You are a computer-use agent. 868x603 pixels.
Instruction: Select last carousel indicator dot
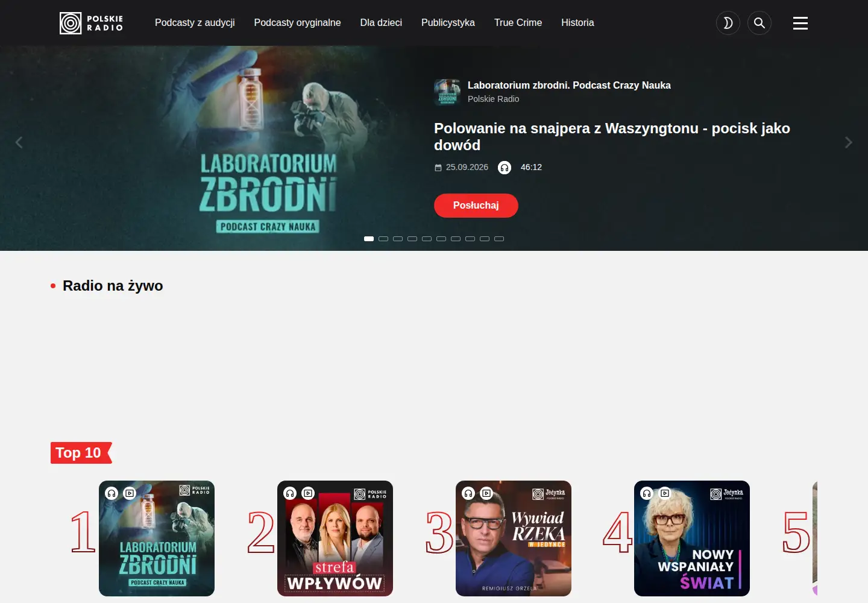(x=499, y=239)
